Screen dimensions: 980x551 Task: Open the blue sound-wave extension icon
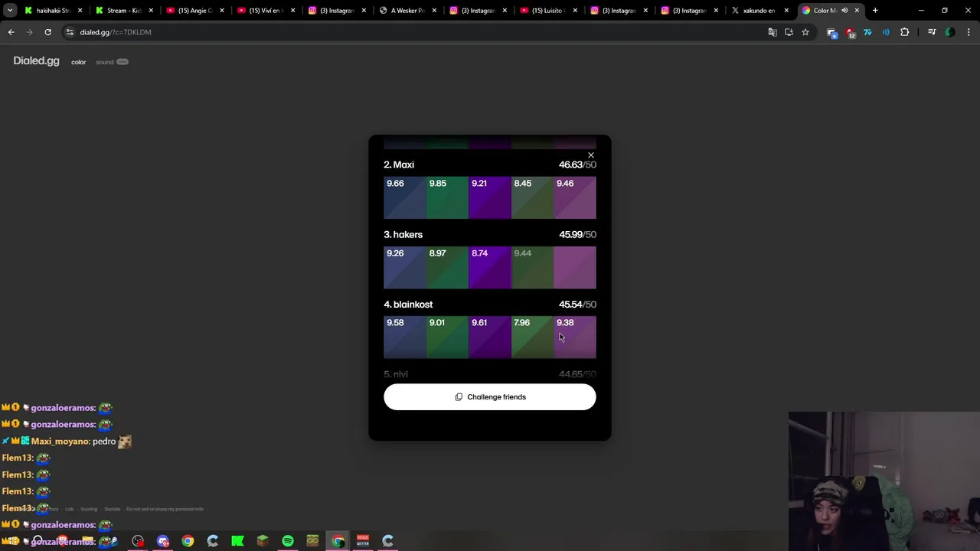[x=886, y=32]
